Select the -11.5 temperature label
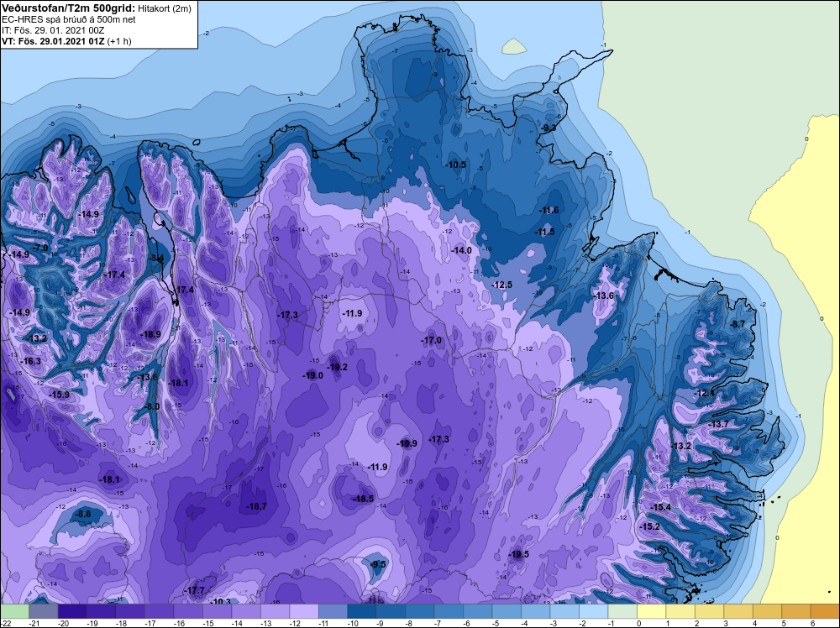 [544, 232]
